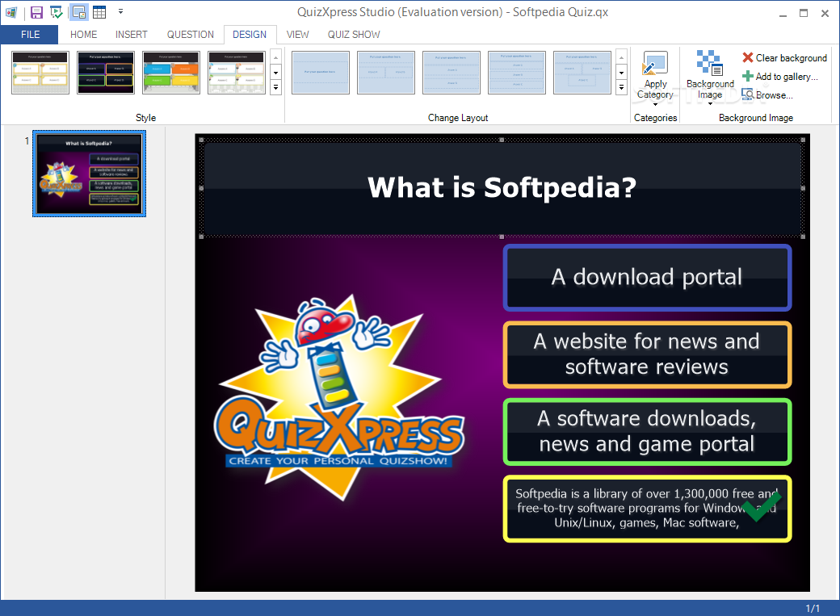The image size is (840, 616).
Task: Select 'A software downloads, news and game portal' answer
Action: (647, 432)
